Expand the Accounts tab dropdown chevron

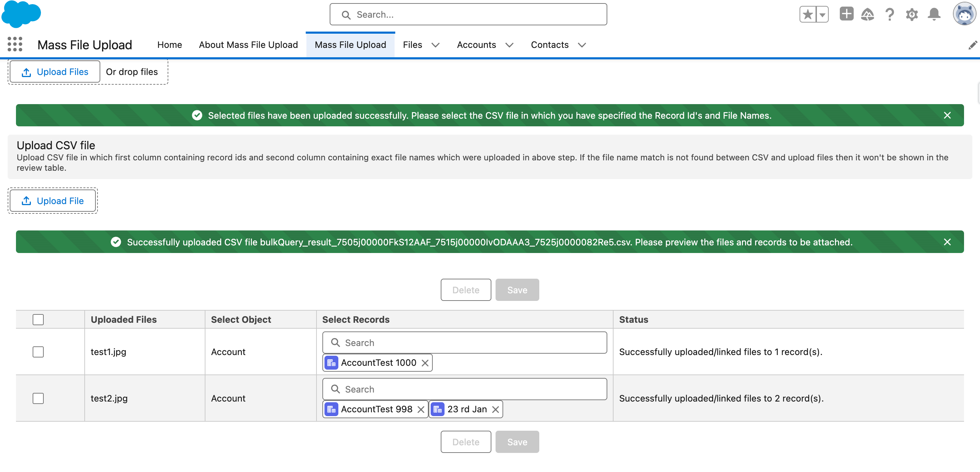point(509,45)
